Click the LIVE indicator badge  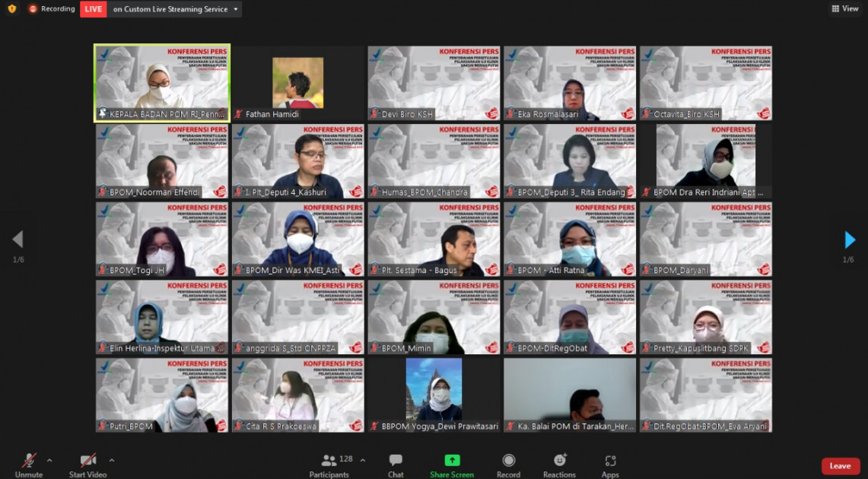(93, 9)
